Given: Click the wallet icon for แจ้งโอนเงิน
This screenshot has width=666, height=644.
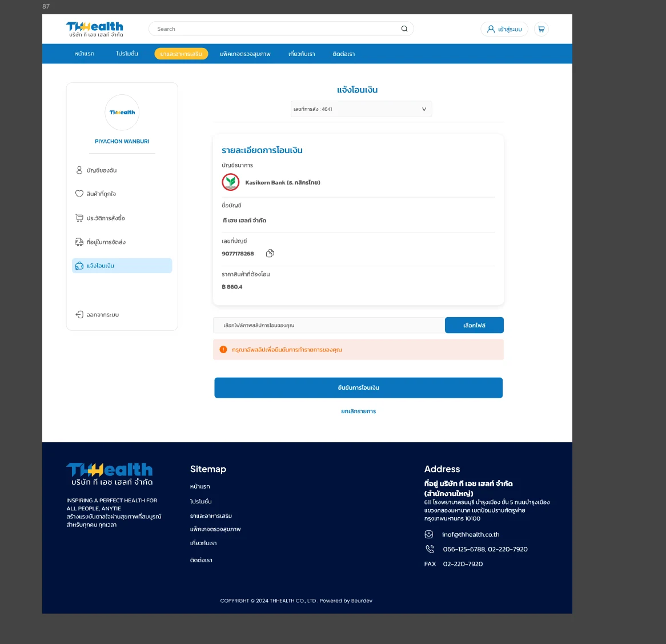Looking at the screenshot, I should point(79,266).
